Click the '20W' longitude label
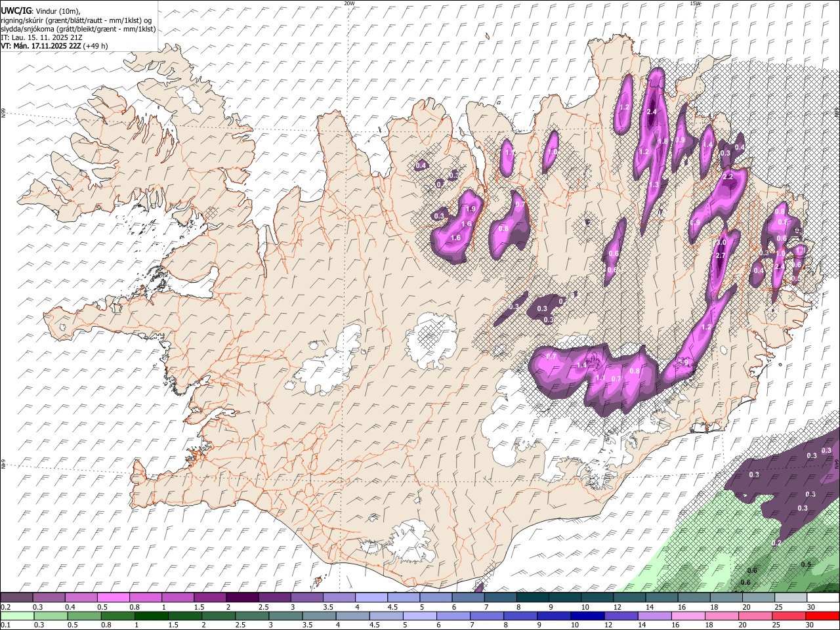The height and width of the screenshot is (630, 840). tap(349, 3)
